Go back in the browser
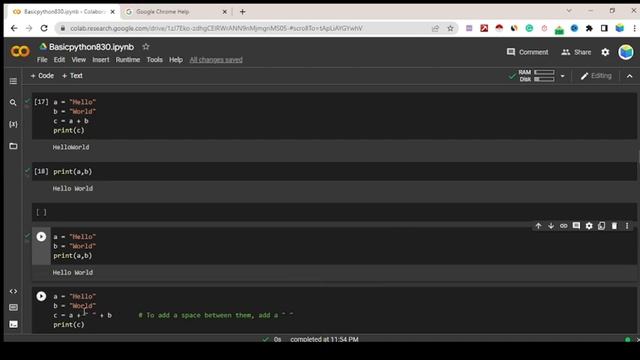This screenshot has height=360, width=640. coord(14,28)
